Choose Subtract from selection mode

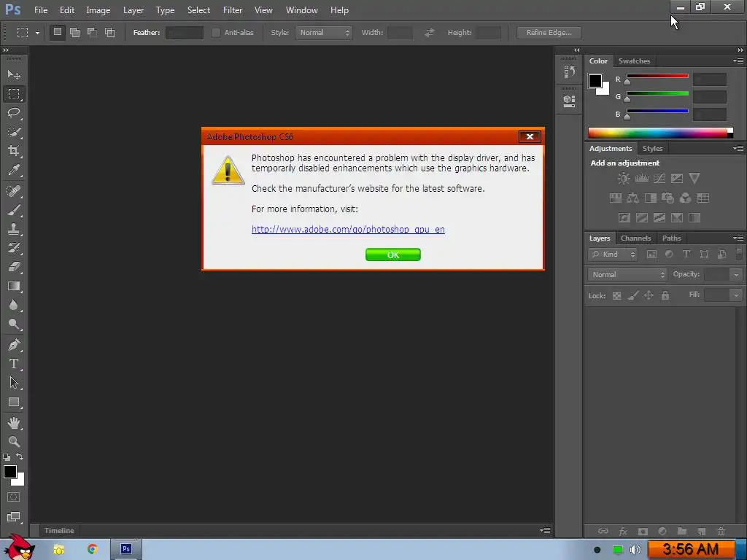click(93, 32)
